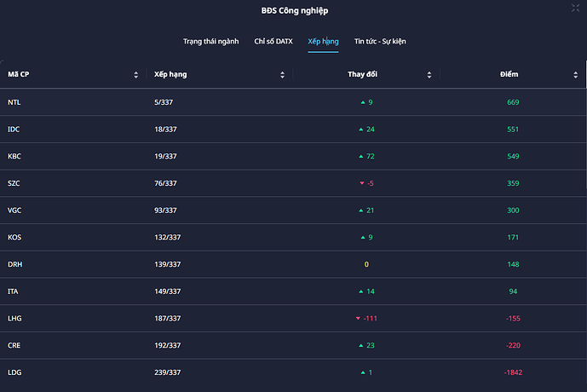587x392 pixels.
Task: Select the Xếp hạng tab
Action: pyautogui.click(x=323, y=41)
